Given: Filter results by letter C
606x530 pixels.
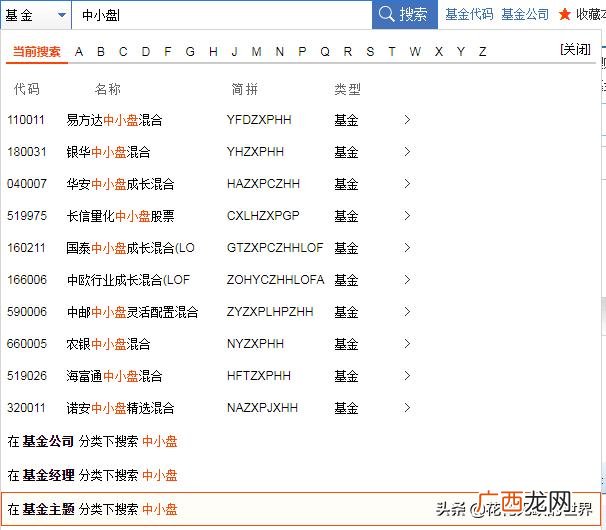Looking at the screenshot, I should (x=123, y=51).
